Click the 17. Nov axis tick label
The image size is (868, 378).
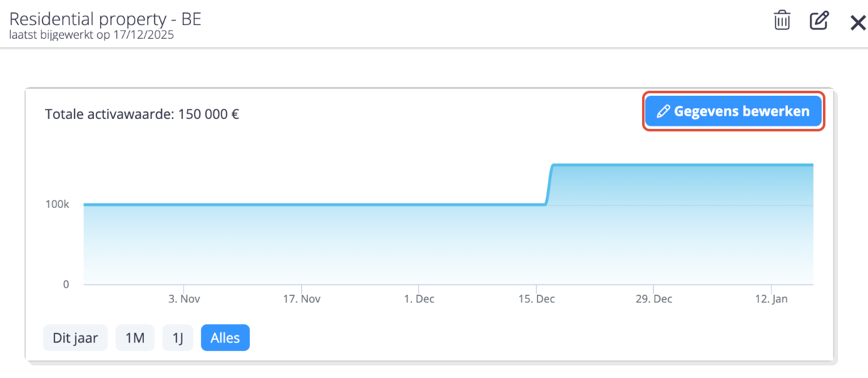click(x=302, y=299)
